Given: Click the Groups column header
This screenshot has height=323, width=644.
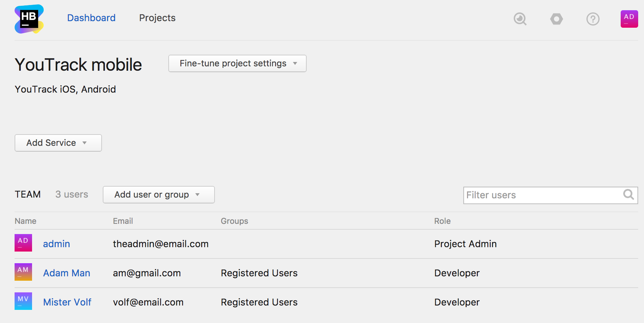Looking at the screenshot, I should [x=235, y=221].
